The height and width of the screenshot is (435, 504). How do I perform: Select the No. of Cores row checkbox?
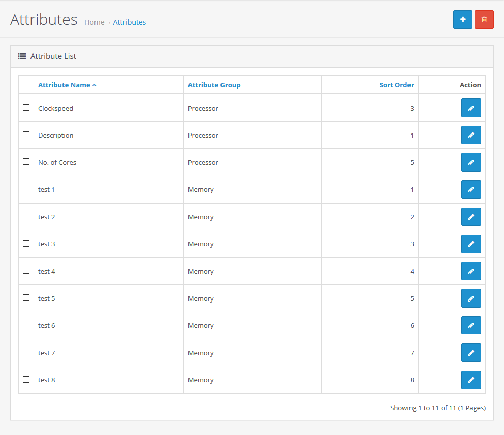pos(26,162)
